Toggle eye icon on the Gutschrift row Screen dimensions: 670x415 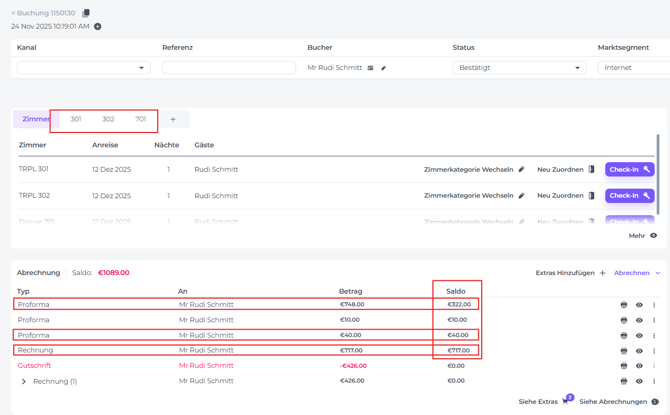point(639,366)
